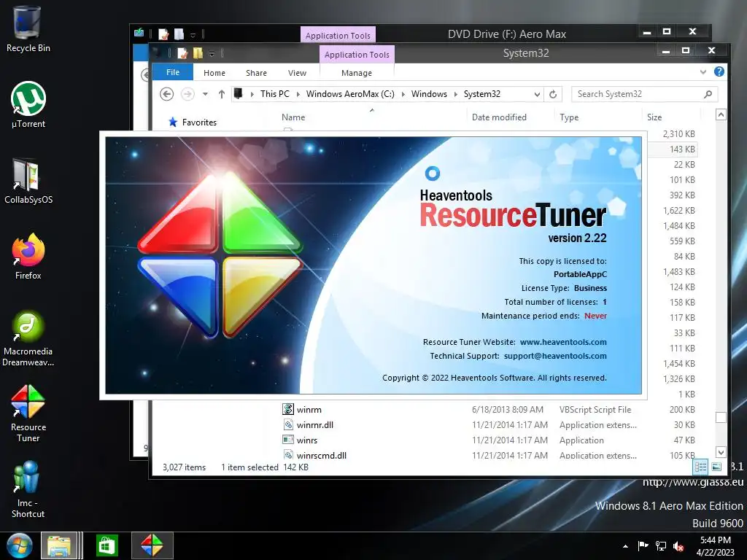Click the Windows Start orb
This screenshot has height=560, width=747.
20,545
